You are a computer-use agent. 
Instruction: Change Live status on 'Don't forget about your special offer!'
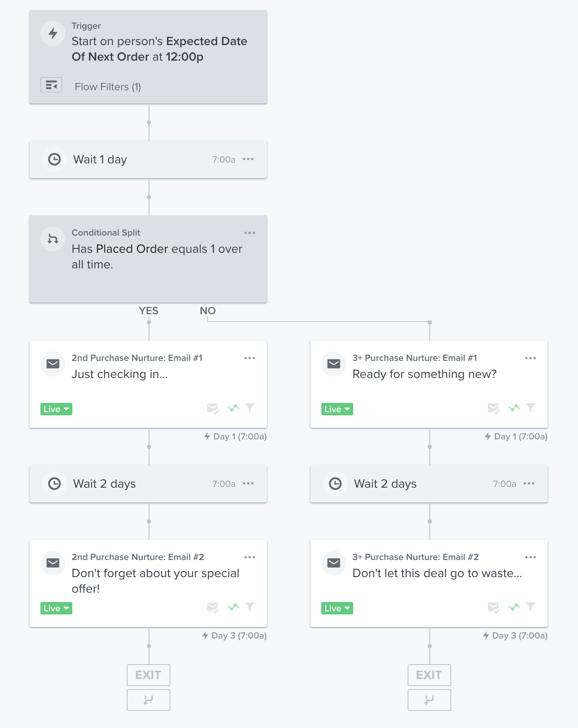[56, 608]
